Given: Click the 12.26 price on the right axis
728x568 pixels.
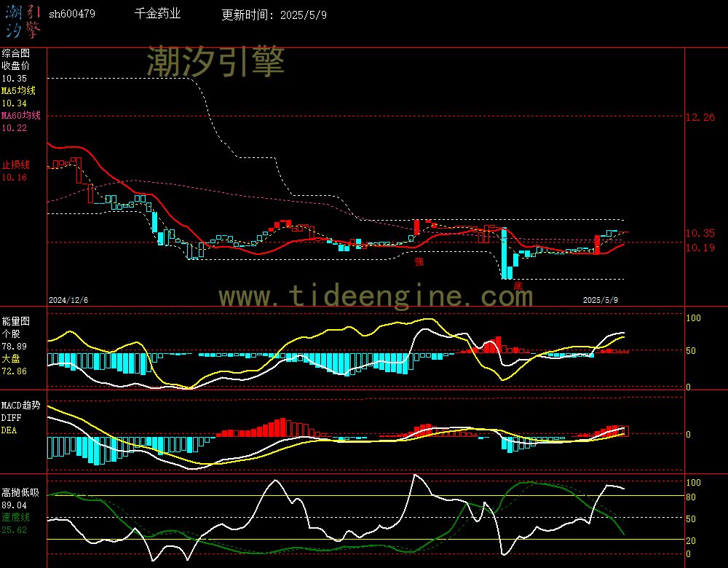Looking at the screenshot, I should click(700, 117).
